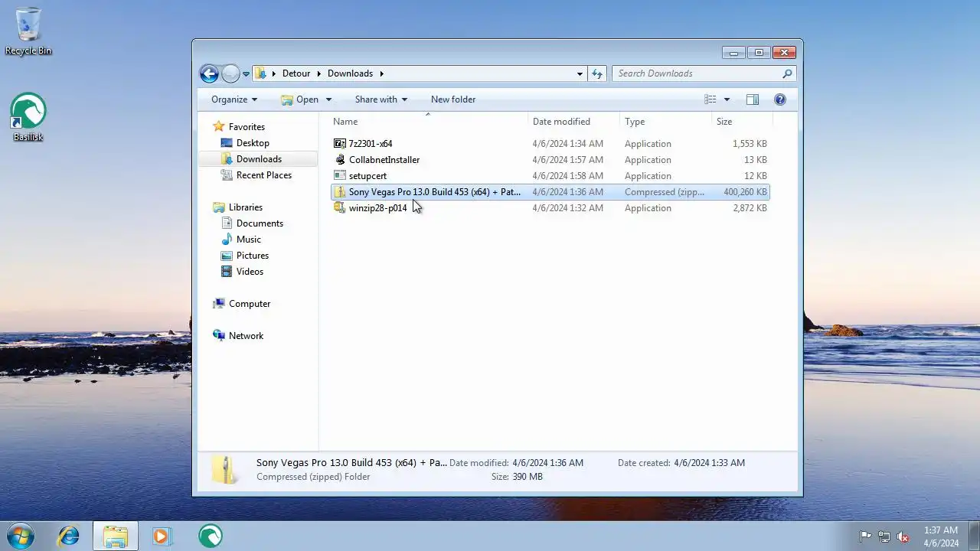Viewport: 980px width, 551px height.
Task: Click the Show desktop strip
Action: click(975, 536)
